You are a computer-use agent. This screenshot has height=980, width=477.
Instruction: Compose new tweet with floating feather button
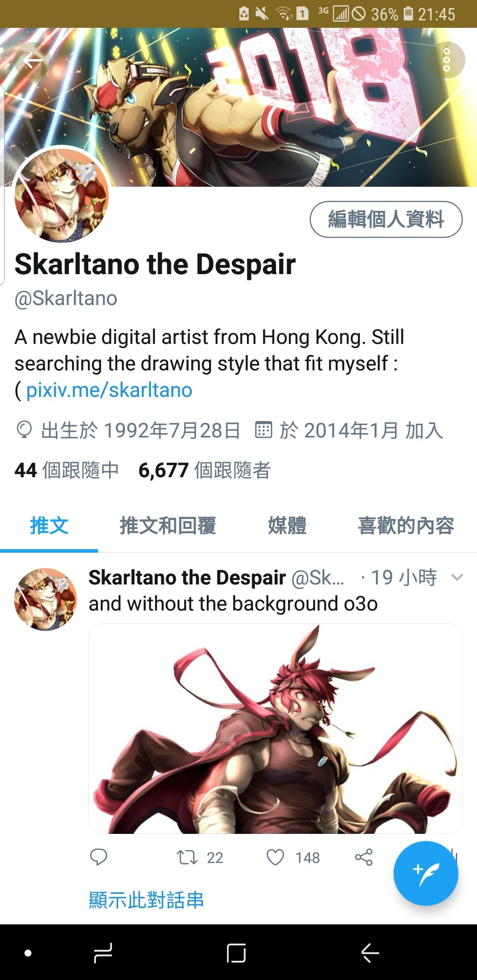point(426,874)
